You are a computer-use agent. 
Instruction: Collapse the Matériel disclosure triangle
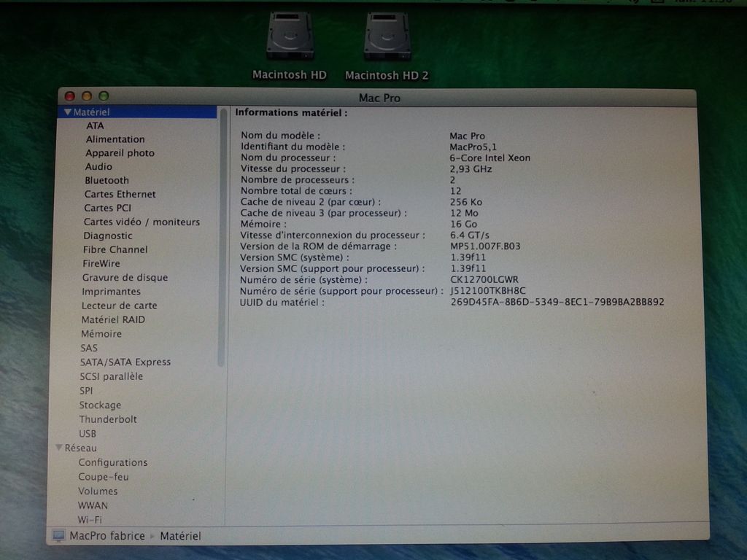[68, 112]
